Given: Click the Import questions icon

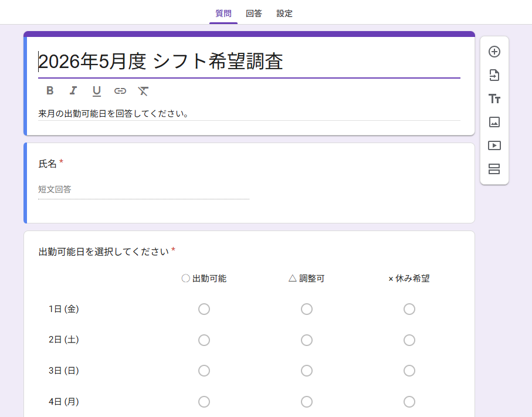Looking at the screenshot, I should [x=494, y=75].
